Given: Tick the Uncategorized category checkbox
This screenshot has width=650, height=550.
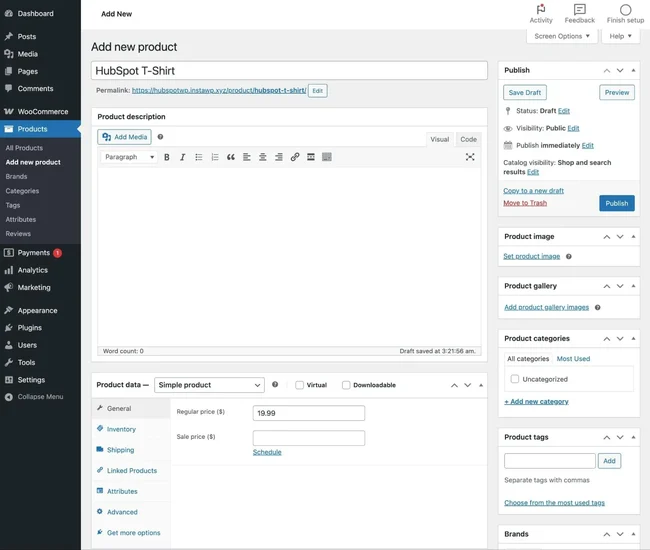Looking at the screenshot, I should coord(515,379).
